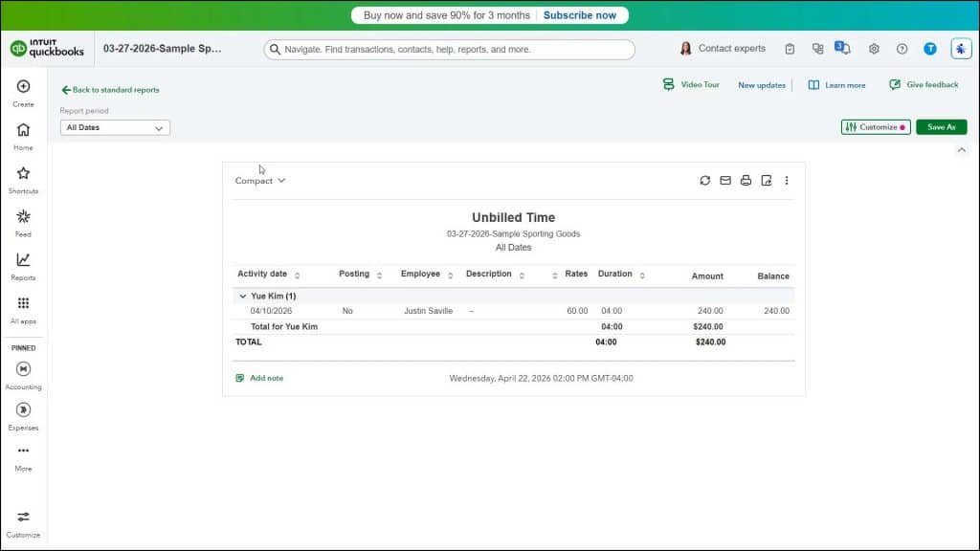This screenshot has height=551, width=980.
Task: Open QuickBooks settings gear
Action: [874, 48]
